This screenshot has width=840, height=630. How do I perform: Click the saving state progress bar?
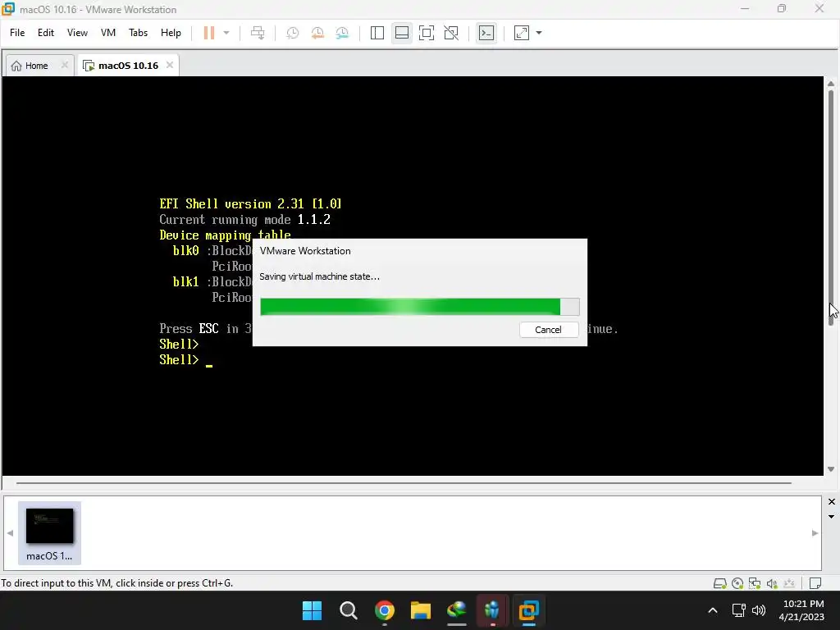(x=419, y=307)
